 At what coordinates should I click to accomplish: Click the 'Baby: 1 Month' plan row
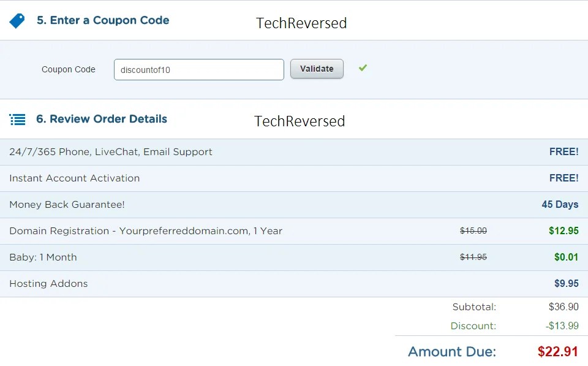tap(294, 257)
